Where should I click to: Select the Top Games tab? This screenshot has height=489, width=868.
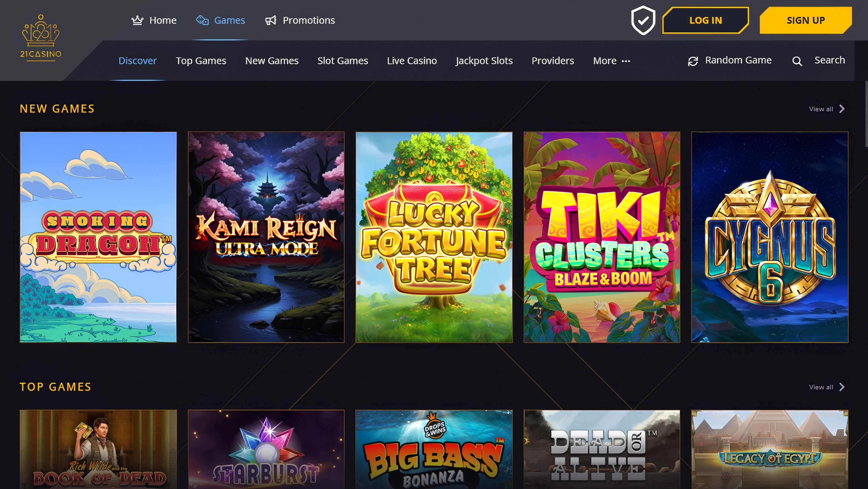point(201,61)
